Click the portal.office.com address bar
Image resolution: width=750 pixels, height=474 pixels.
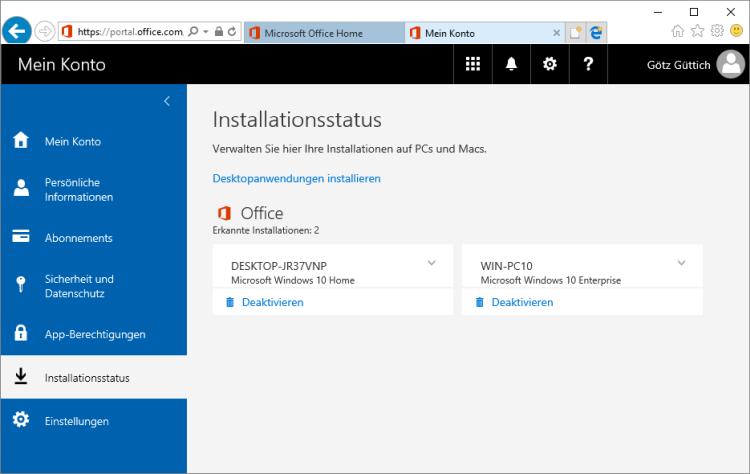(130, 32)
